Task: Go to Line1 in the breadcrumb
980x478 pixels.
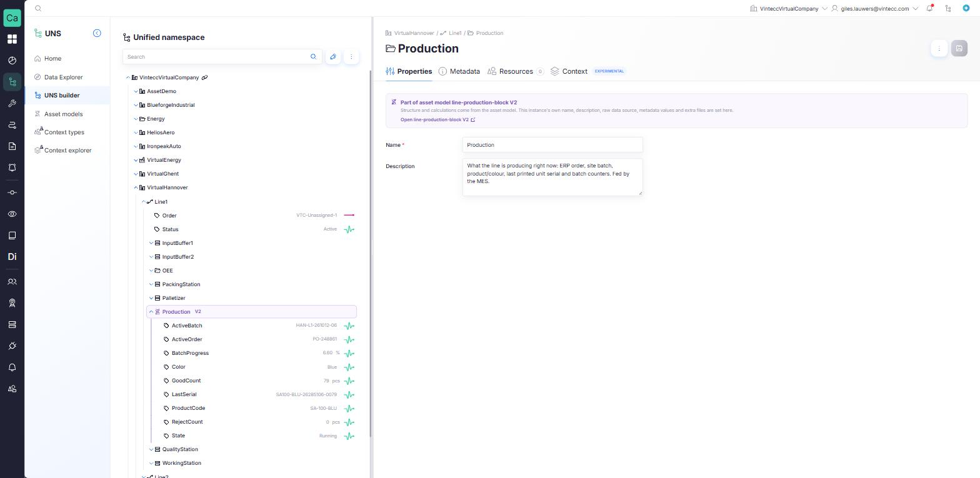Action: [x=455, y=33]
